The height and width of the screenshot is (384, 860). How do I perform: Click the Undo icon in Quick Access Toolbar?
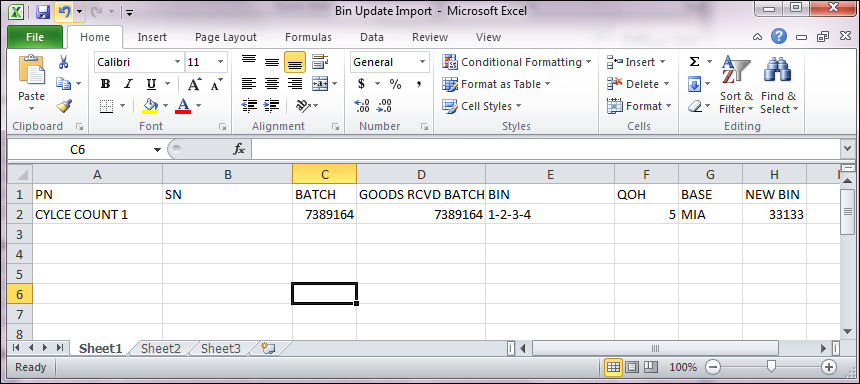(x=65, y=12)
